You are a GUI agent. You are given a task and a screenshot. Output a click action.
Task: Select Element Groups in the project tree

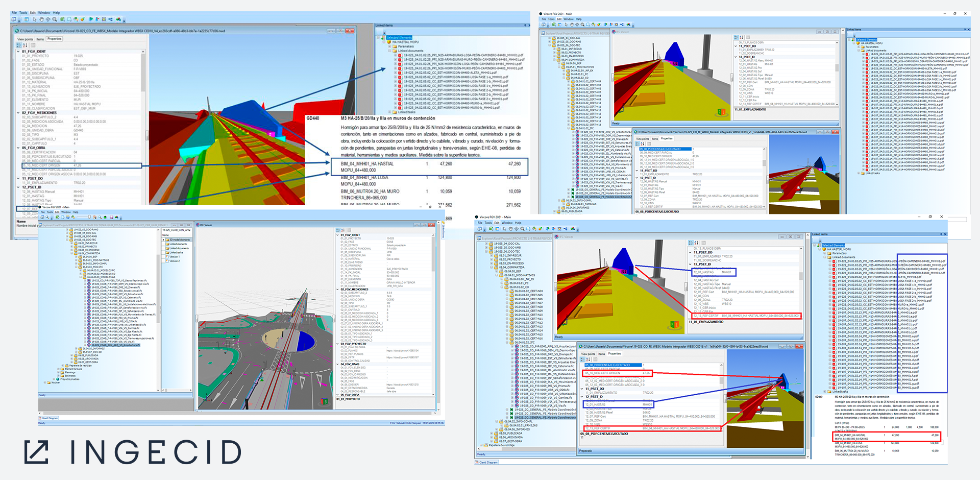tap(73, 369)
